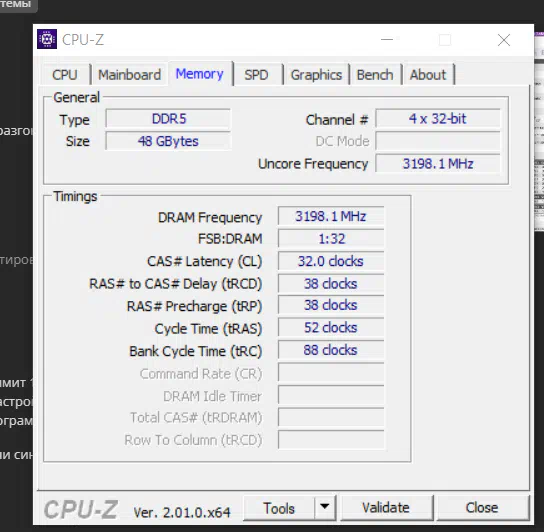This screenshot has width=544, height=532.
Task: Click the 48 GBytes size value
Action: point(168,141)
